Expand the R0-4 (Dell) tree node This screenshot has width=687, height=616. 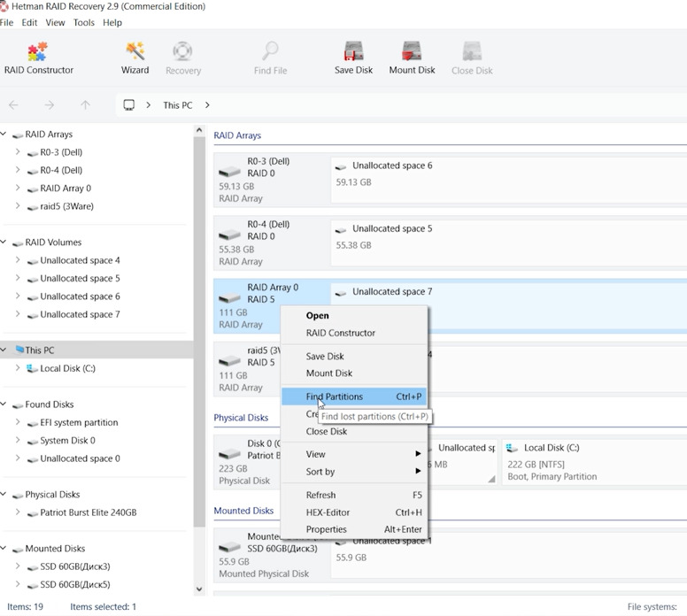(x=18, y=170)
